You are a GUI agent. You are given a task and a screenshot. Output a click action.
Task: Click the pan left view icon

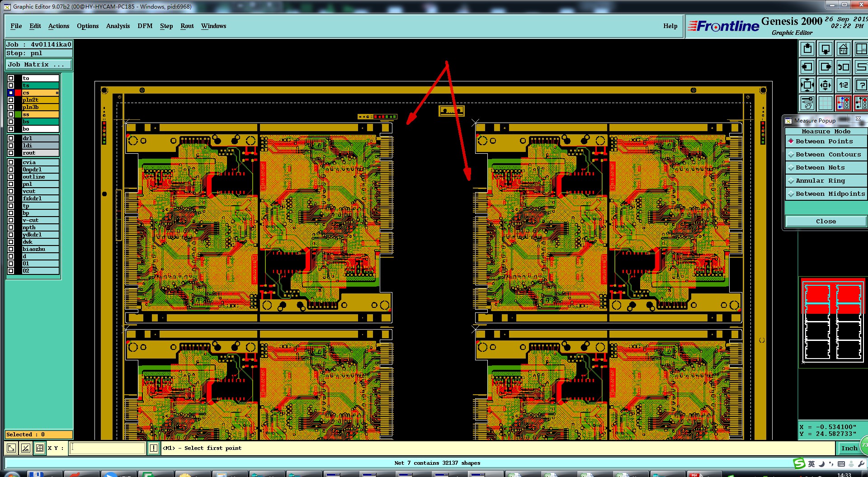point(807,67)
